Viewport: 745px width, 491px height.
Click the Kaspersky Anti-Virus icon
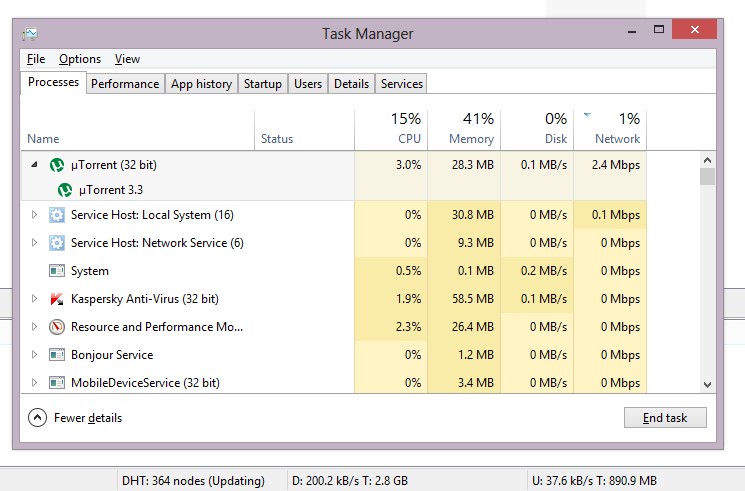pyautogui.click(x=57, y=299)
